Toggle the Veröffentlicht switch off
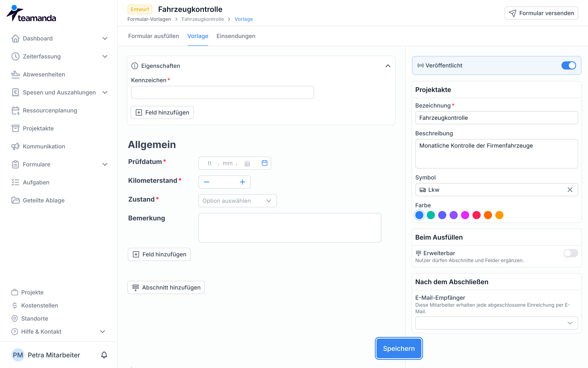Viewport: 588px width, 368px height. [x=569, y=65]
